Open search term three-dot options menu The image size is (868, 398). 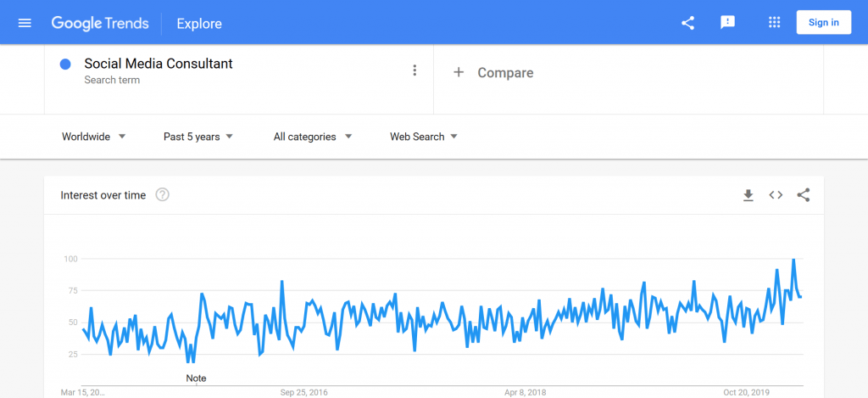415,70
